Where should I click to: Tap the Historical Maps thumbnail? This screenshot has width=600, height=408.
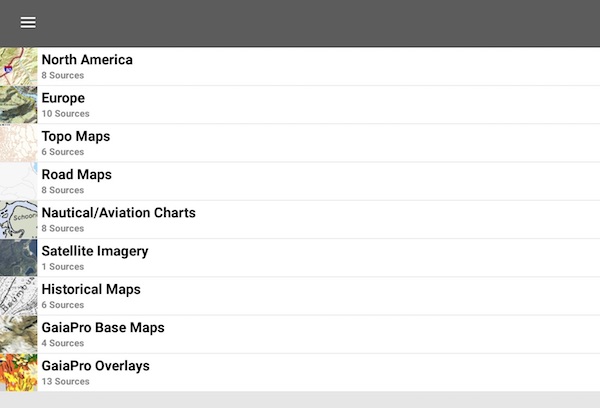click(x=18, y=296)
